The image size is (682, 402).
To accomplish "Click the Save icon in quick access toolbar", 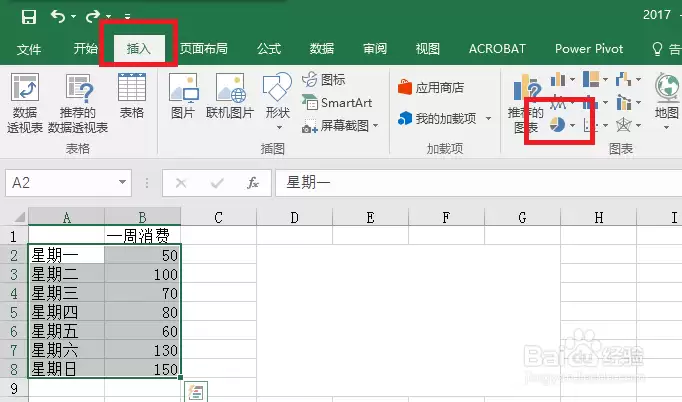I will point(28,16).
